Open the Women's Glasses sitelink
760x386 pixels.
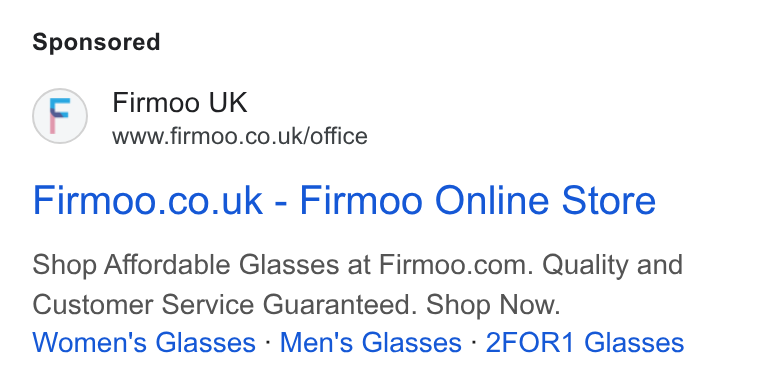click(x=144, y=342)
